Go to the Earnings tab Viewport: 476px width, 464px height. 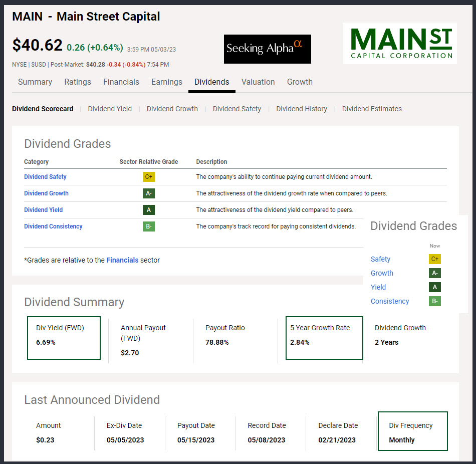pyautogui.click(x=167, y=82)
